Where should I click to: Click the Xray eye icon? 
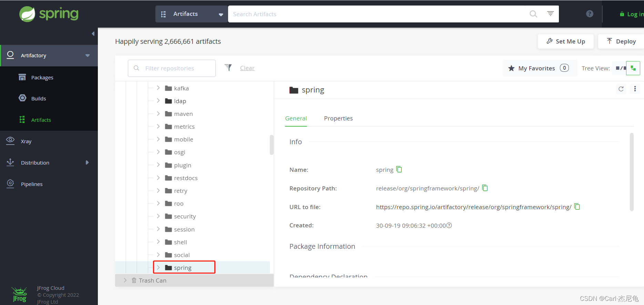click(10, 140)
